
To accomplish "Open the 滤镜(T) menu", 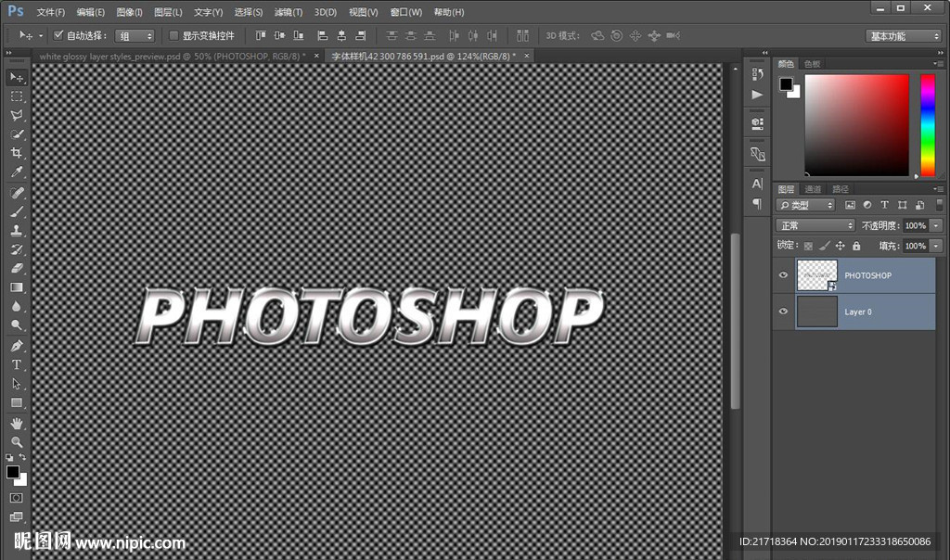I will [288, 12].
